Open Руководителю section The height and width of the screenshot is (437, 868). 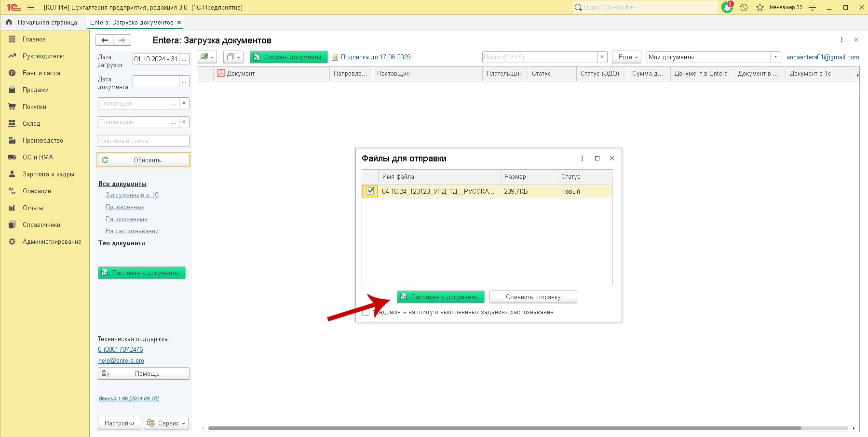pyautogui.click(x=44, y=56)
